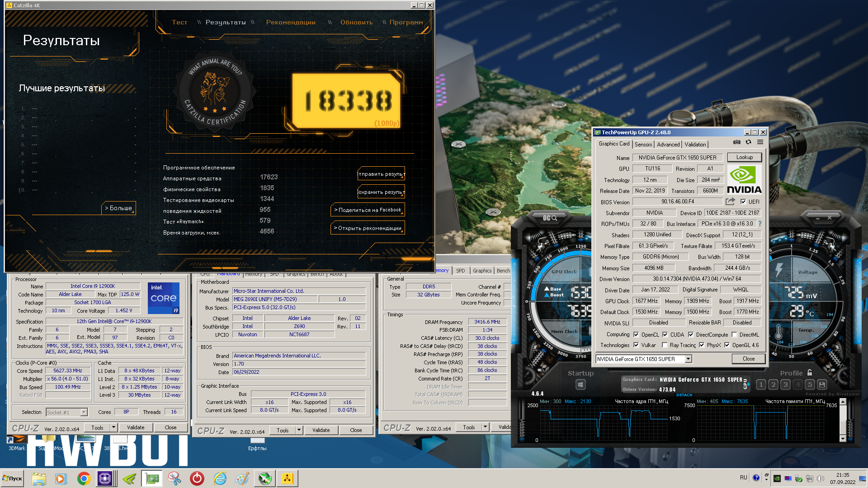Click Больше button in Catzilla
This screenshot has height=488, width=868.
(x=118, y=208)
